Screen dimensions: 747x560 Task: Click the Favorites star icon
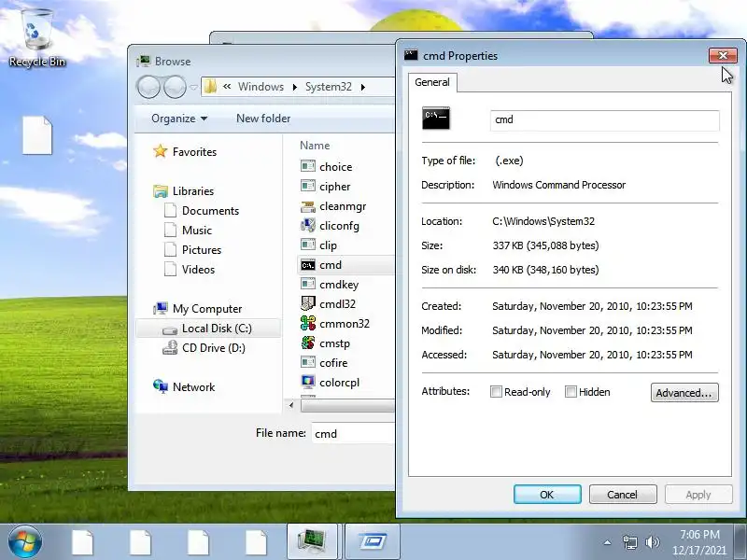[160, 151]
